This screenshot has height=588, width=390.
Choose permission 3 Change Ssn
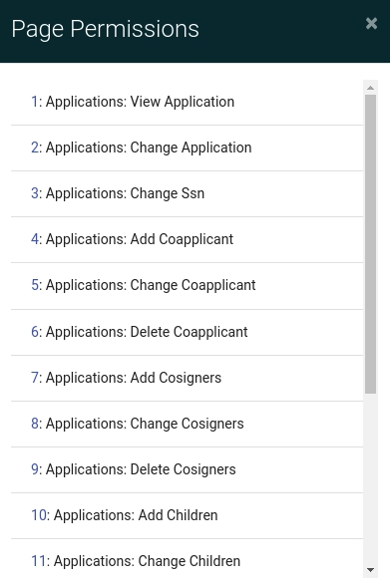click(187, 194)
